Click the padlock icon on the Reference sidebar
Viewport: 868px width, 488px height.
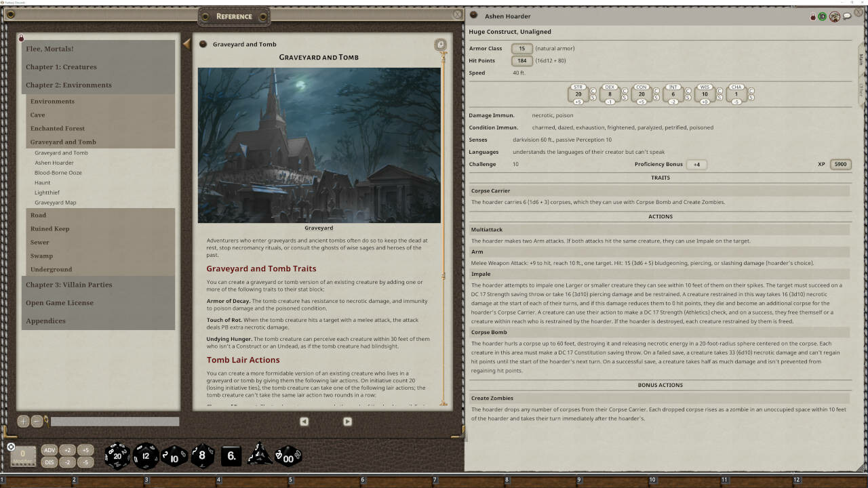point(22,38)
